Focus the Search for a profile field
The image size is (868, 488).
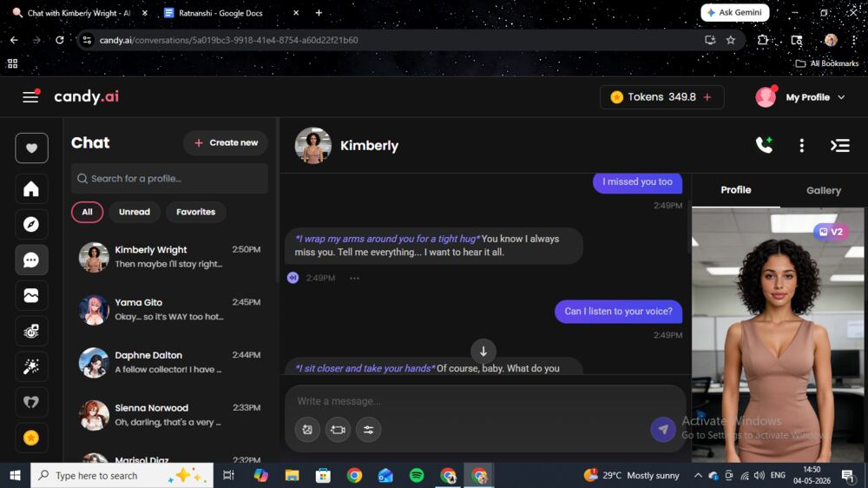tap(169, 178)
